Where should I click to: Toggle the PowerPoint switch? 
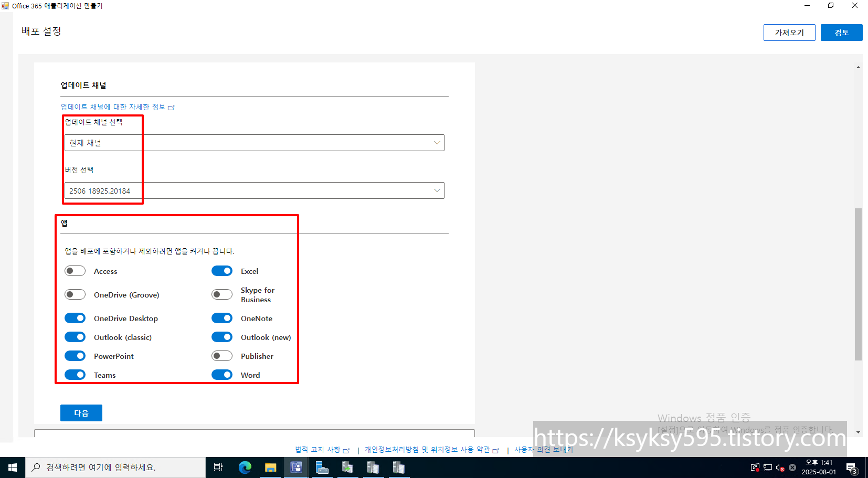pyautogui.click(x=75, y=356)
